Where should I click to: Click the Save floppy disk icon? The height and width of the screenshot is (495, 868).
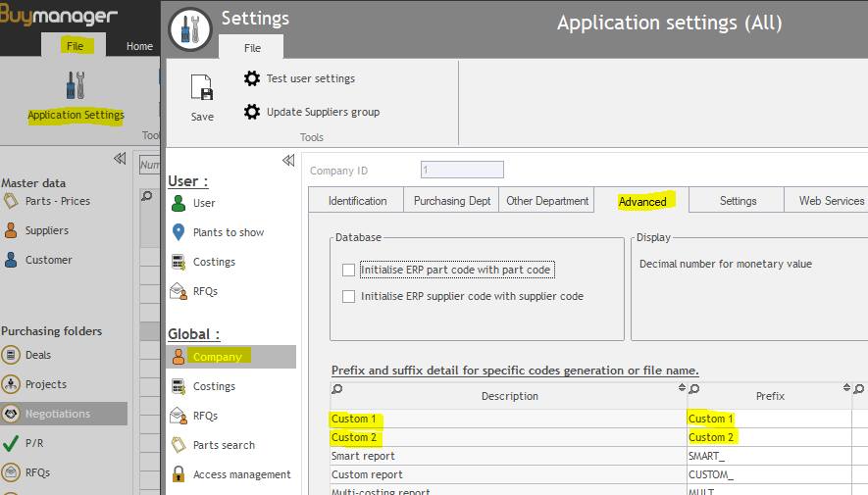pyautogui.click(x=202, y=89)
